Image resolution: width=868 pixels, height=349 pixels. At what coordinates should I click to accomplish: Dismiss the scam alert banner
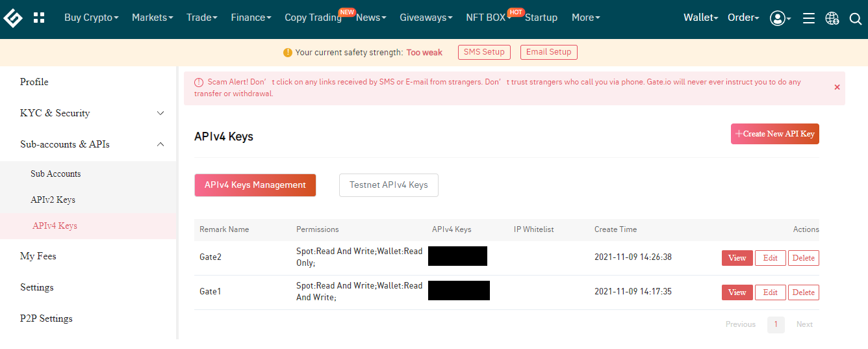pyautogui.click(x=837, y=87)
